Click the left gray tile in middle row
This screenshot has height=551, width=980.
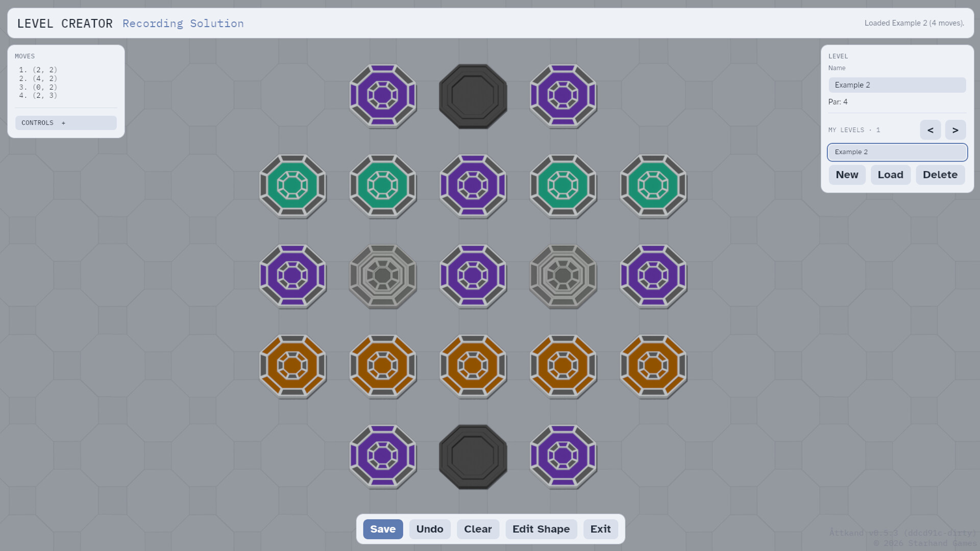point(383,276)
